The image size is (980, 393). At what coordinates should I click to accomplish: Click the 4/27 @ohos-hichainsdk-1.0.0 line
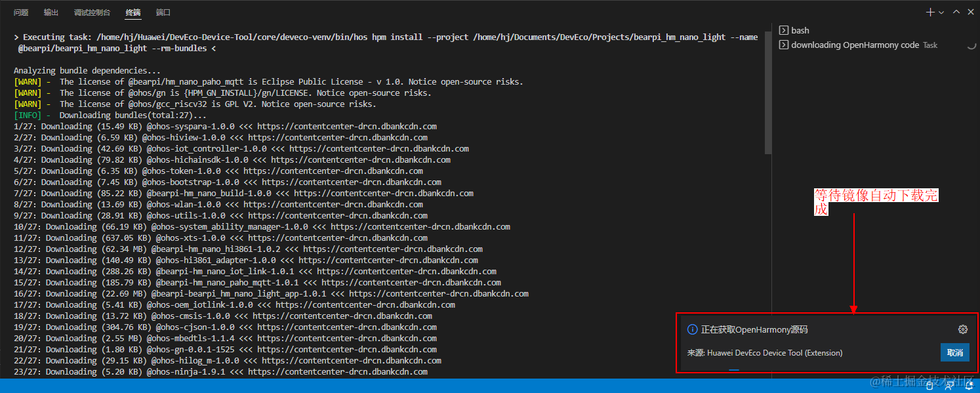[232, 159]
